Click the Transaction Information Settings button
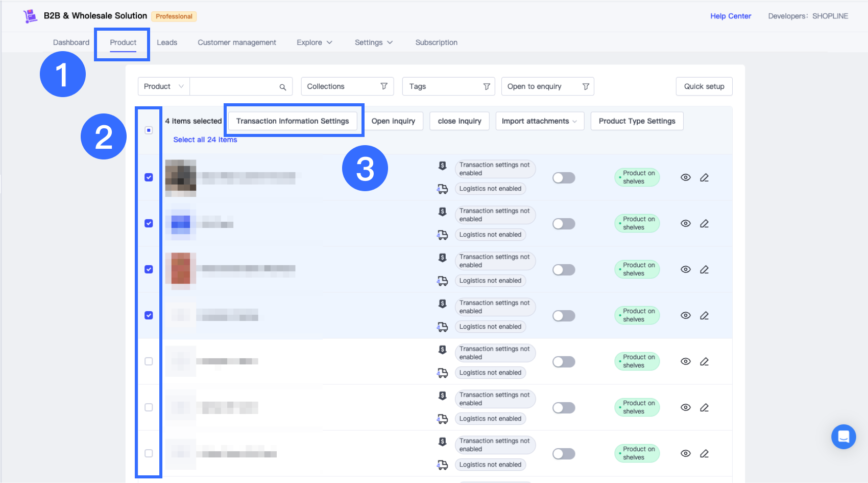868x483 pixels. tap(292, 121)
